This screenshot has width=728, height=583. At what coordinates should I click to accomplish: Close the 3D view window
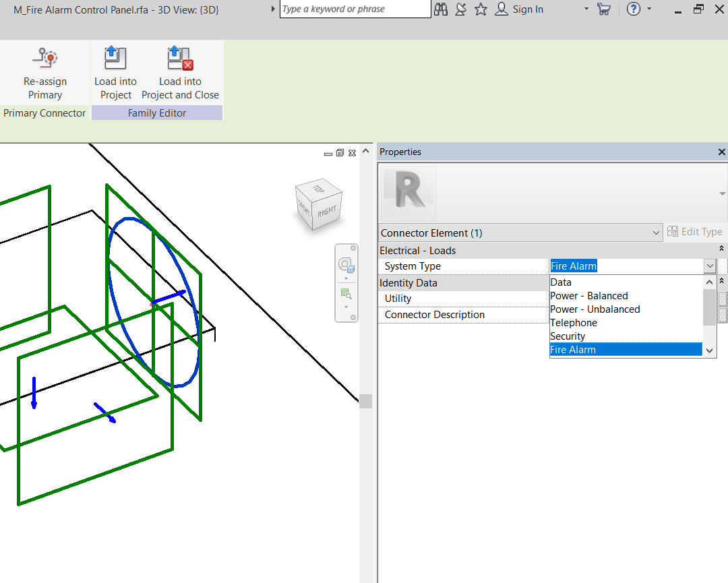coord(352,153)
